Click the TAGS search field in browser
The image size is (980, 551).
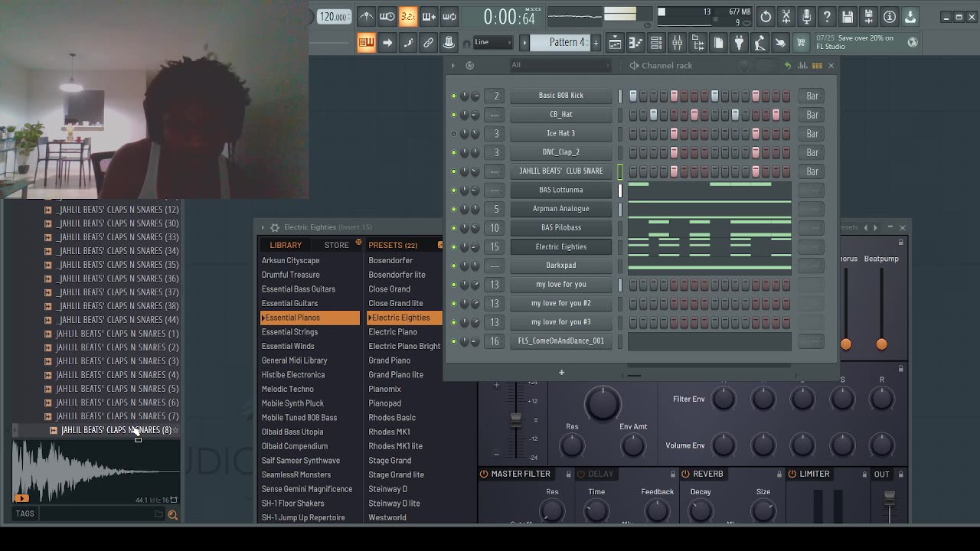(96, 514)
